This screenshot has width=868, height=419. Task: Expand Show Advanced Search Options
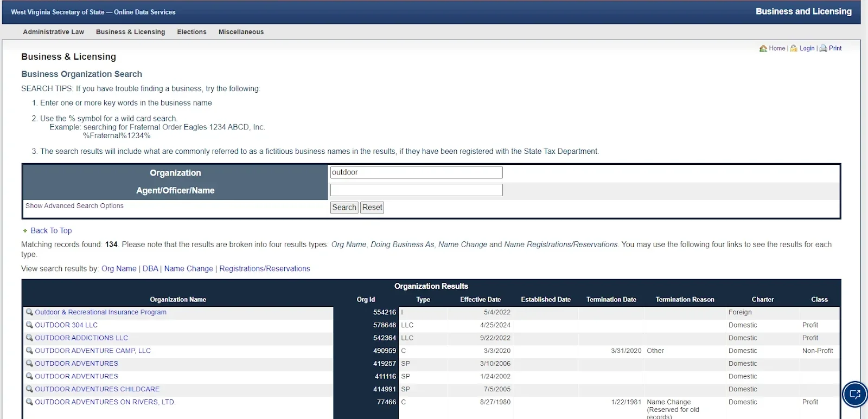coord(74,206)
